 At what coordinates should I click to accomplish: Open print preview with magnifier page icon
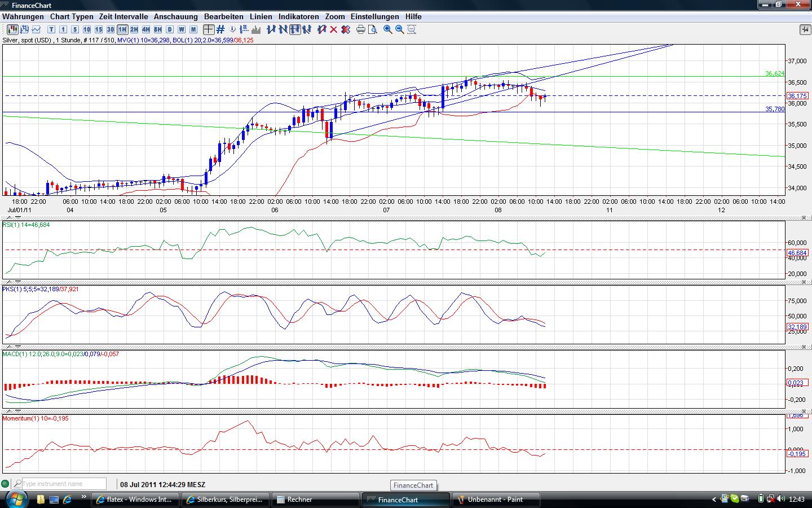click(x=373, y=29)
